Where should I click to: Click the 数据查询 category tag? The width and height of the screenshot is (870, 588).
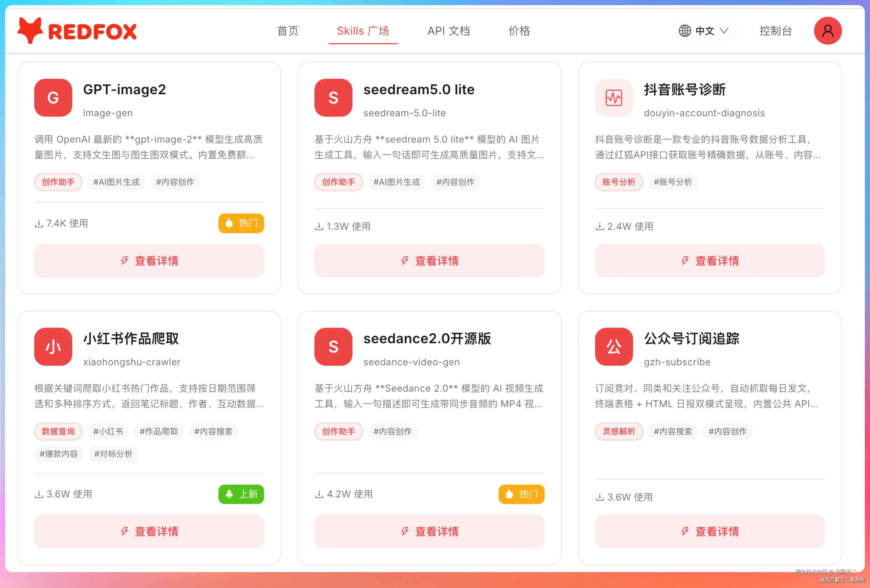(58, 431)
